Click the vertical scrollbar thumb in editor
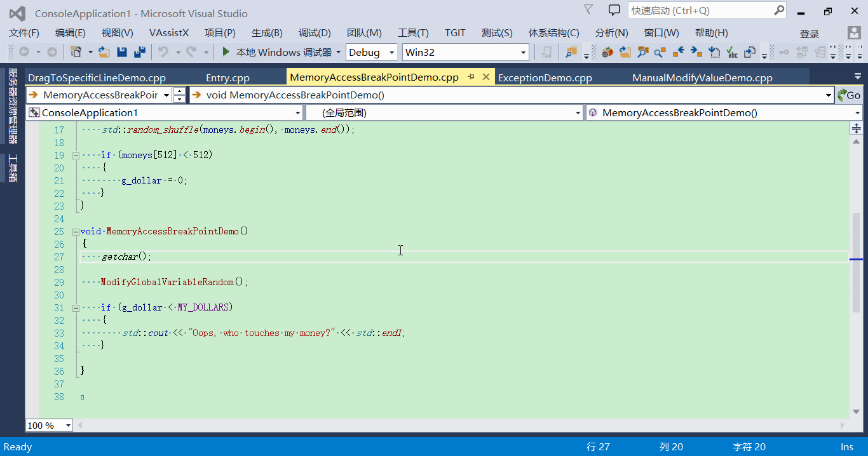This screenshot has width=868, height=456. coord(856,262)
